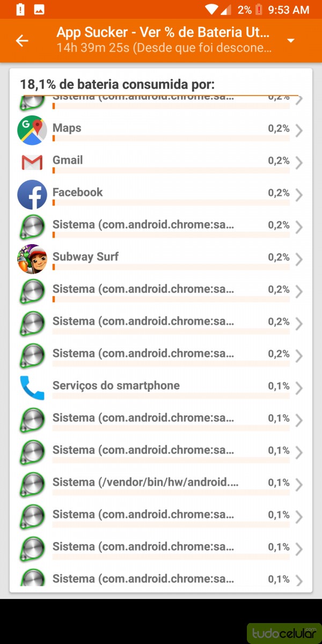Open the header dropdown arrow menu
Viewport: 322px width, 644px height.
click(291, 41)
